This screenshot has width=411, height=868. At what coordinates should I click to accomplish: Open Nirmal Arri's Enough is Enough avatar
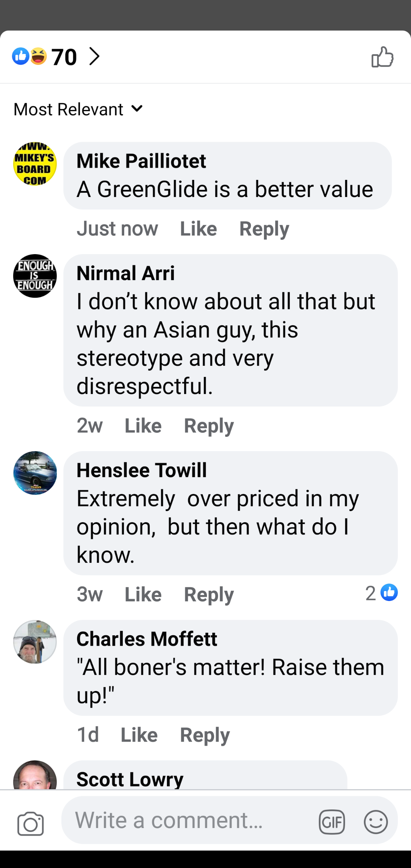pyautogui.click(x=35, y=276)
